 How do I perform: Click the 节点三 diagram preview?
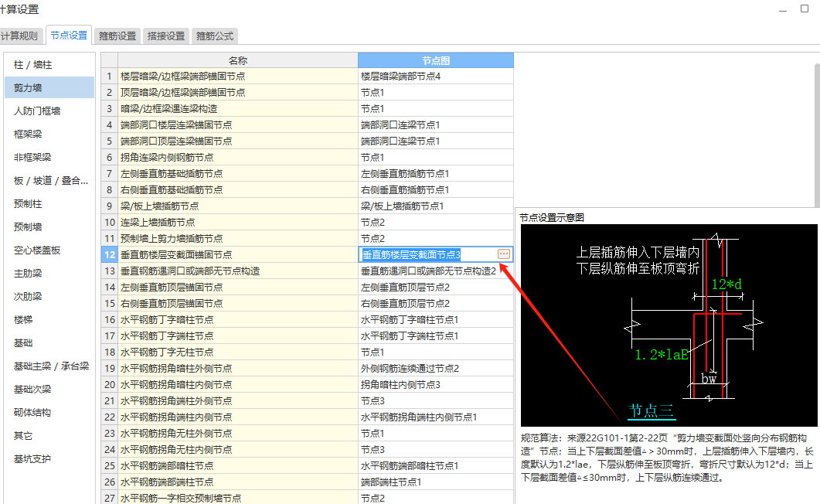[x=669, y=325]
